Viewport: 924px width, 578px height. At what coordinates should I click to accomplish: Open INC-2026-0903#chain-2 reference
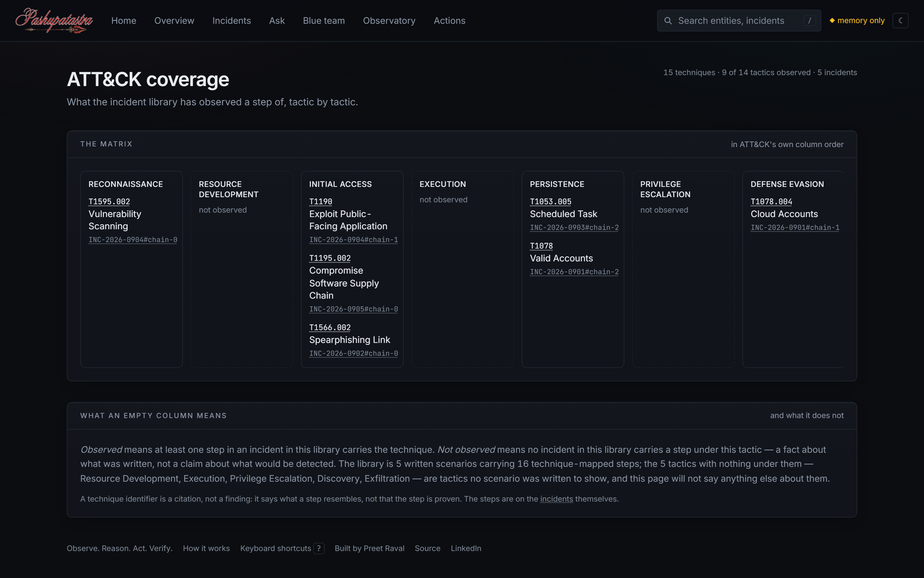coord(574,227)
